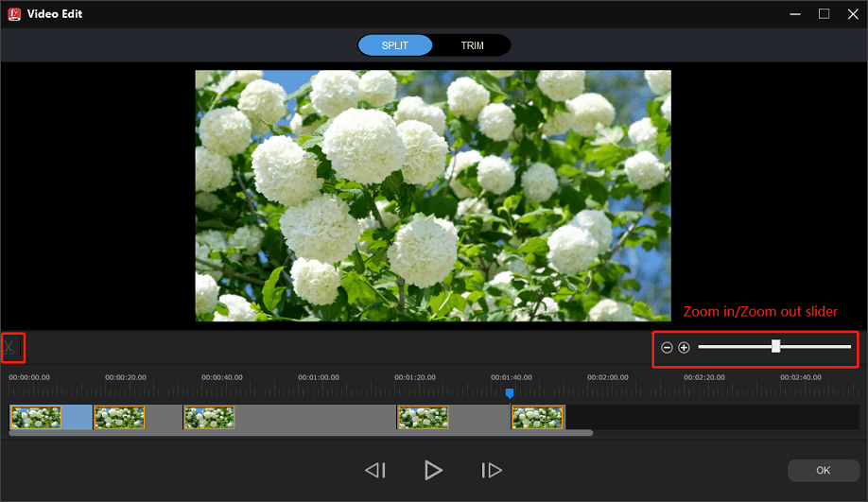Click the 00:02:40.00 ruler mark

pyautogui.click(x=801, y=377)
